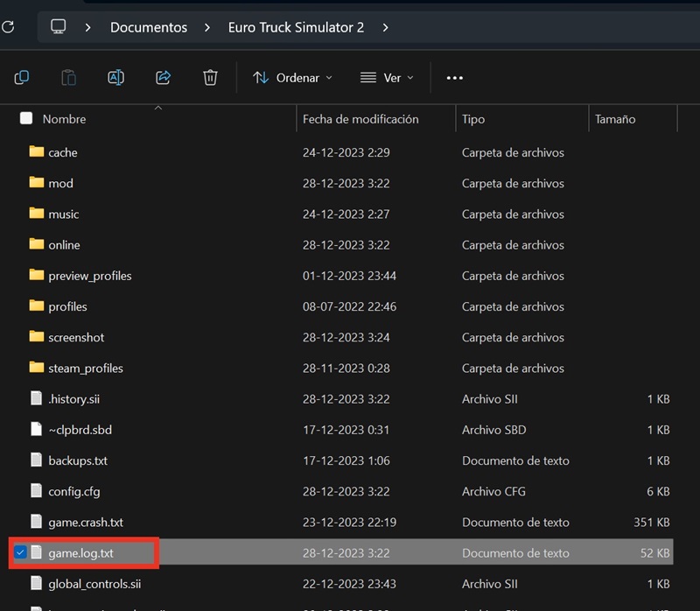Image resolution: width=700 pixels, height=611 pixels.
Task: Click the 52 KB size value
Action: 654,553
